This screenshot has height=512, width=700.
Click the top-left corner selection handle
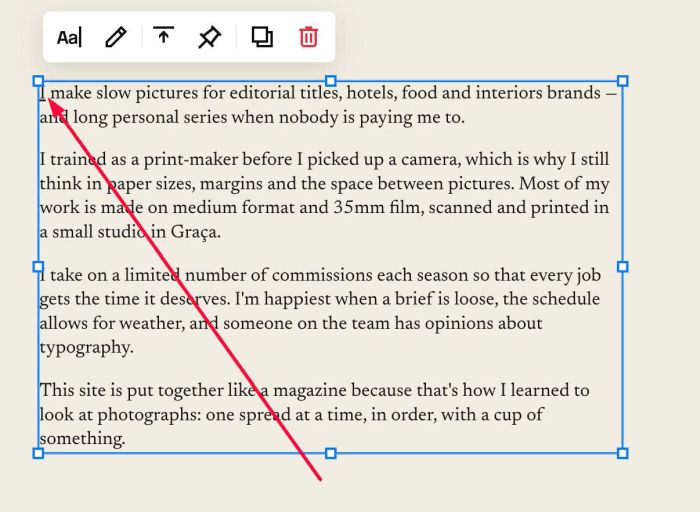pyautogui.click(x=38, y=81)
